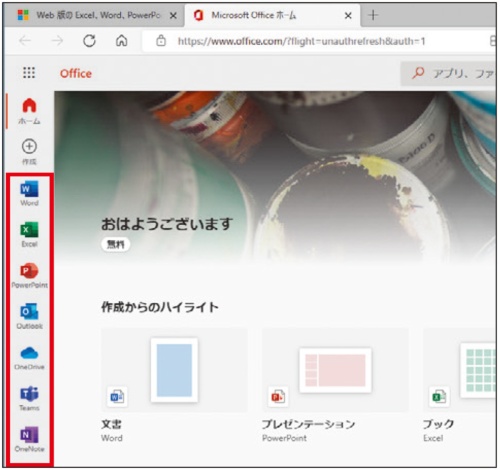500x470 pixels.
Task: Click the ブック title text
Action: pyautogui.click(x=438, y=424)
